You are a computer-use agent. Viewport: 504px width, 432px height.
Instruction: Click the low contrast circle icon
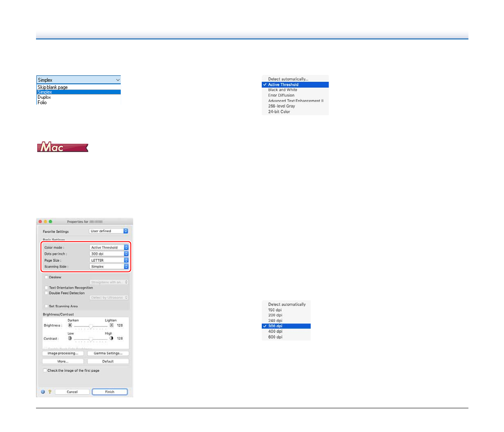(70, 339)
